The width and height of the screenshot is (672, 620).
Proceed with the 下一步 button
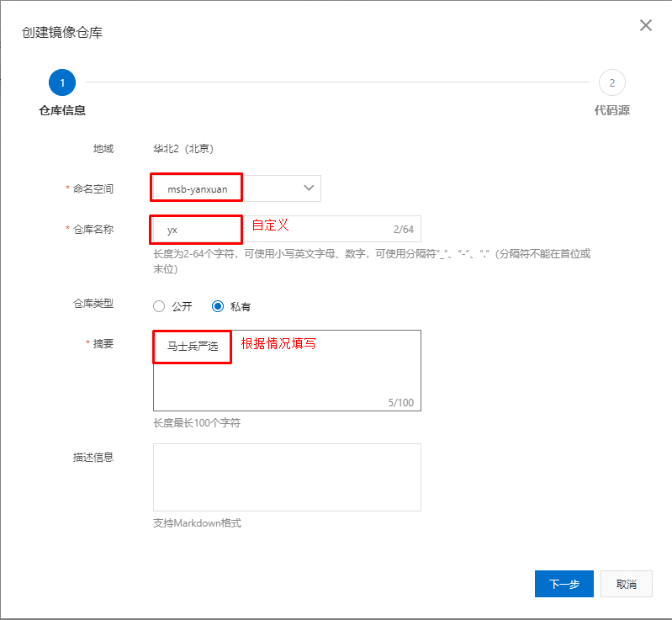(564, 584)
